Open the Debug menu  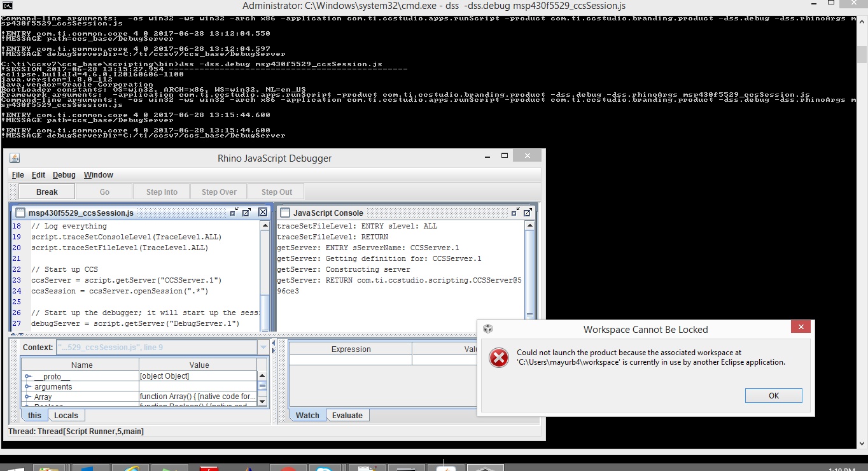click(64, 175)
